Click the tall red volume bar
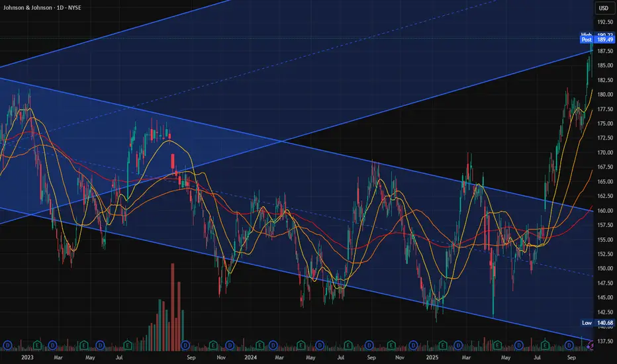Viewport: 617px width, 364px height. [x=172, y=306]
